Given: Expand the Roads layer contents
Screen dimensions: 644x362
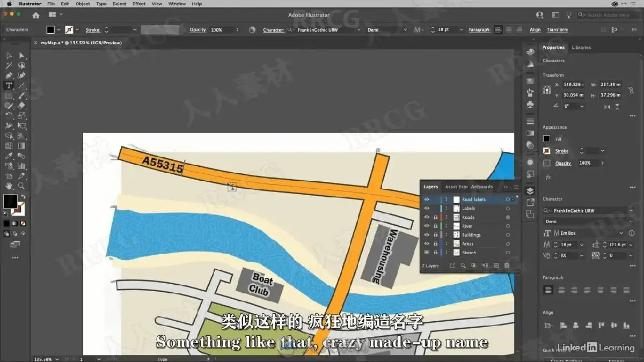Looking at the screenshot, I should point(446,217).
